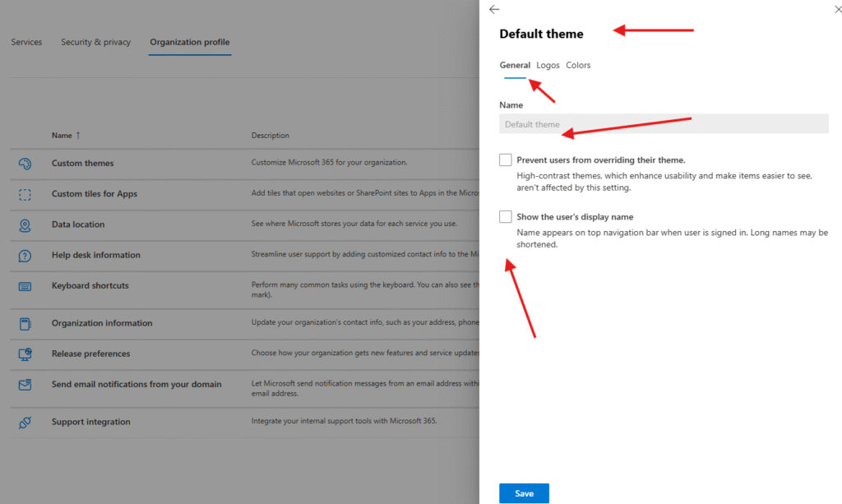Switch to the Logos tab
The height and width of the screenshot is (504, 842).
tap(548, 66)
